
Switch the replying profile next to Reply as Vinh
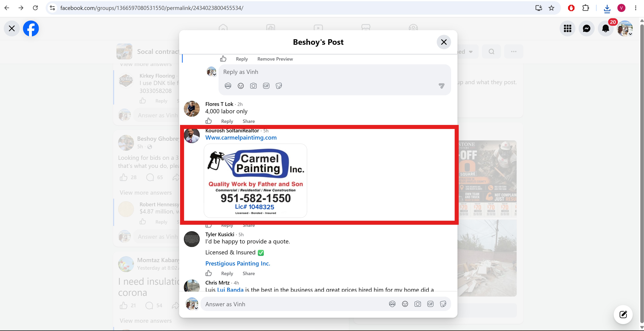[x=211, y=72]
